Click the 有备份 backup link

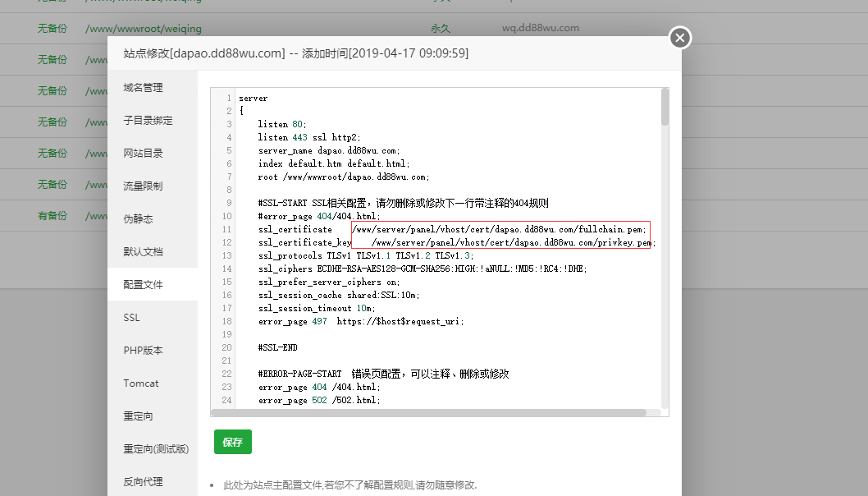(52, 215)
